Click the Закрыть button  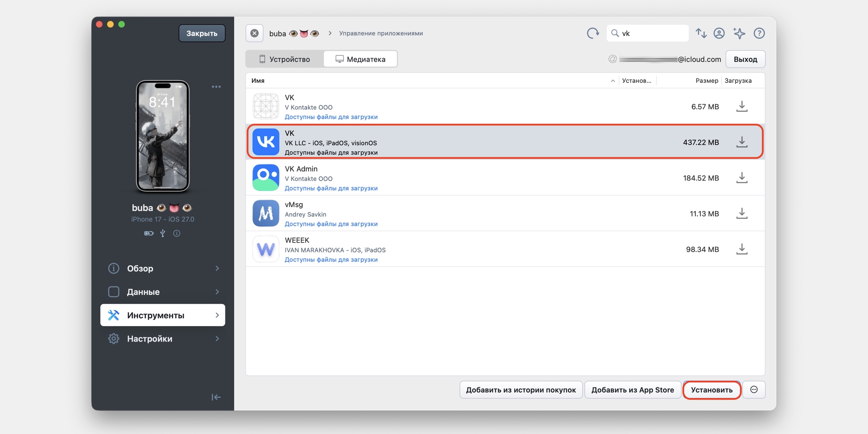pyautogui.click(x=202, y=33)
